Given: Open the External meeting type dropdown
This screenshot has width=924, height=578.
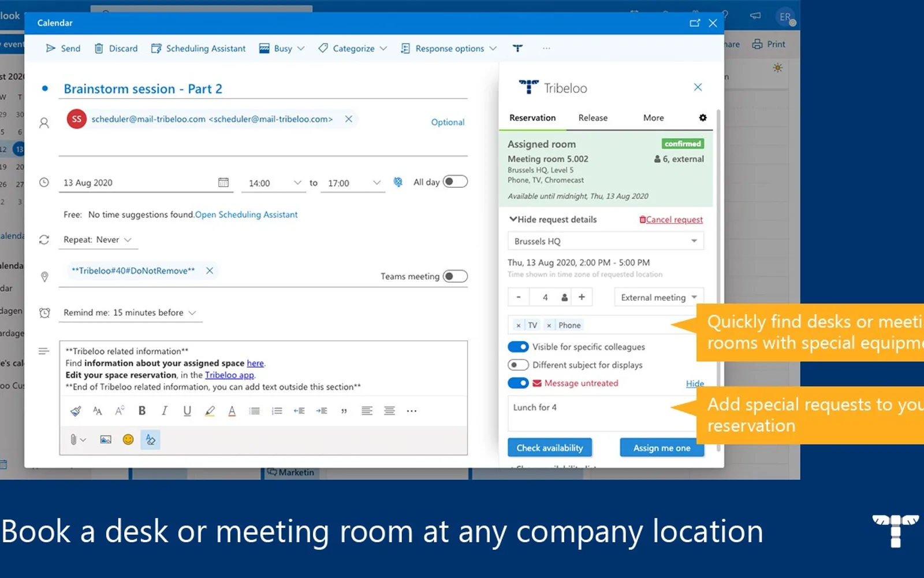Looking at the screenshot, I should point(659,297).
